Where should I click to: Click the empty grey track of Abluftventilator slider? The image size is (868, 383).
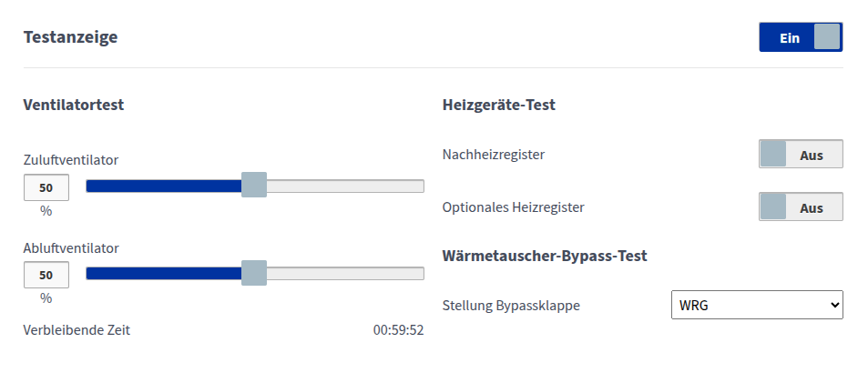pyautogui.click(x=344, y=274)
